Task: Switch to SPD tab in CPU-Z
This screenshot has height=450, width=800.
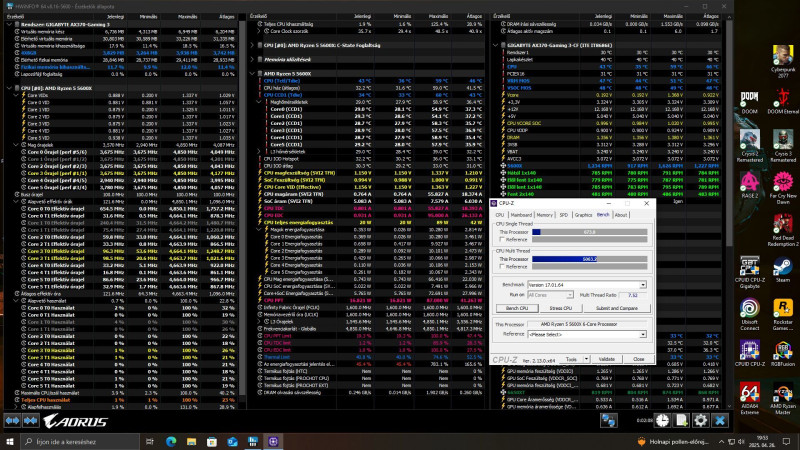Action: click(563, 215)
